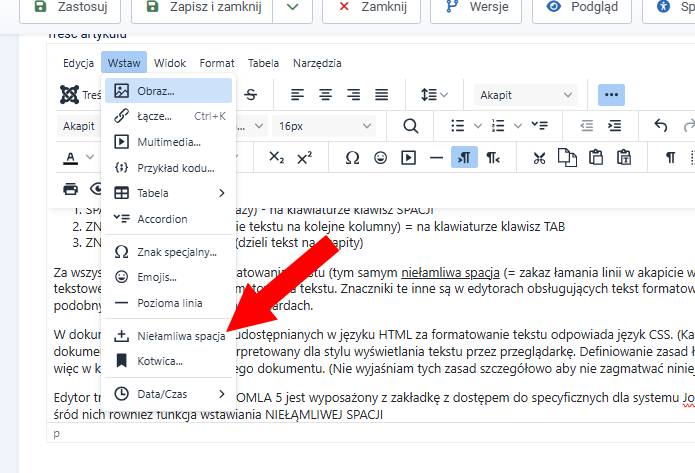This screenshot has width=695, height=473.
Task: Click the paste clipboard icon
Action: pos(595,158)
